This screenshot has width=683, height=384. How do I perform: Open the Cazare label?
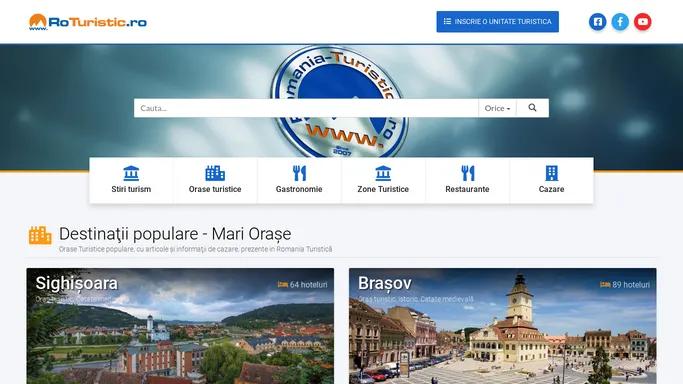click(551, 189)
